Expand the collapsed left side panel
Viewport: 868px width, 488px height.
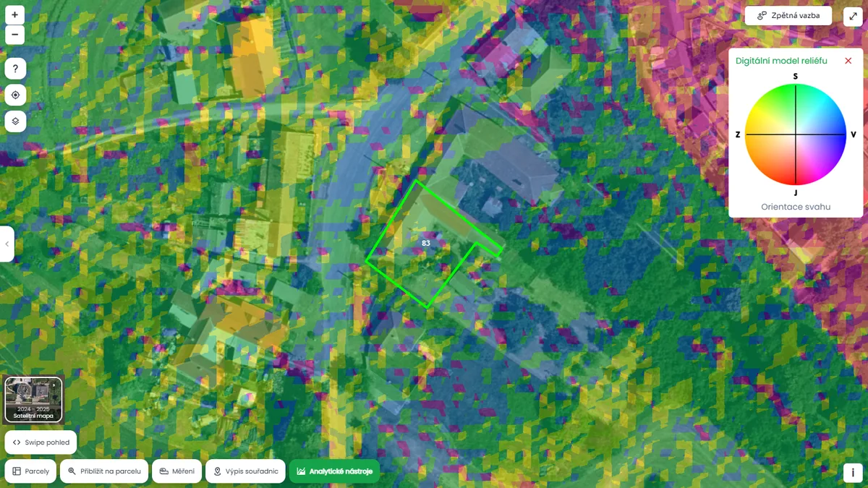pos(7,244)
